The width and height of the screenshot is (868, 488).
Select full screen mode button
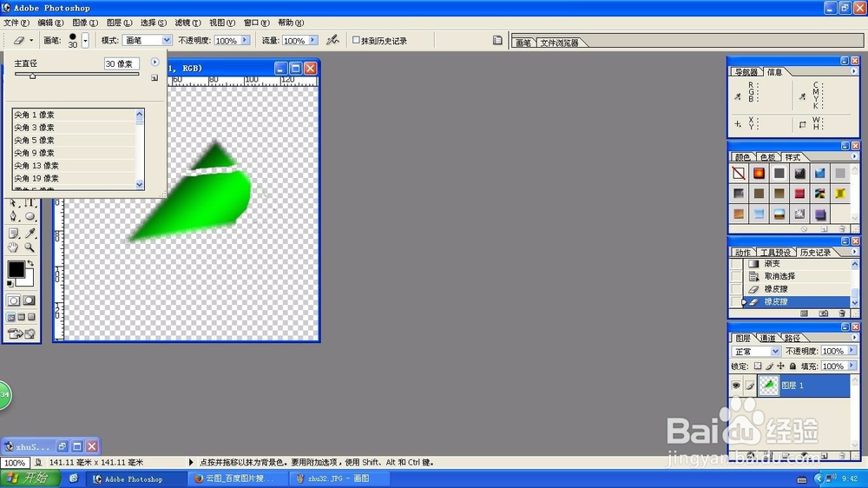click(31, 317)
